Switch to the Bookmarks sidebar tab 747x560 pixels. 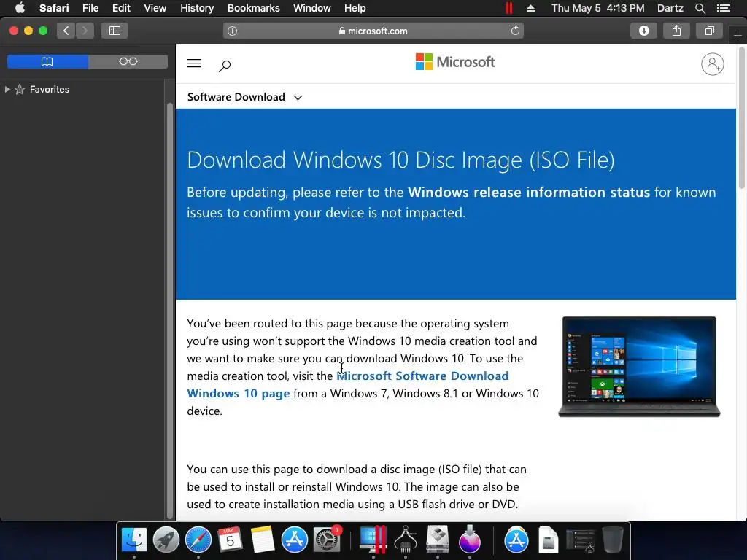tap(47, 61)
